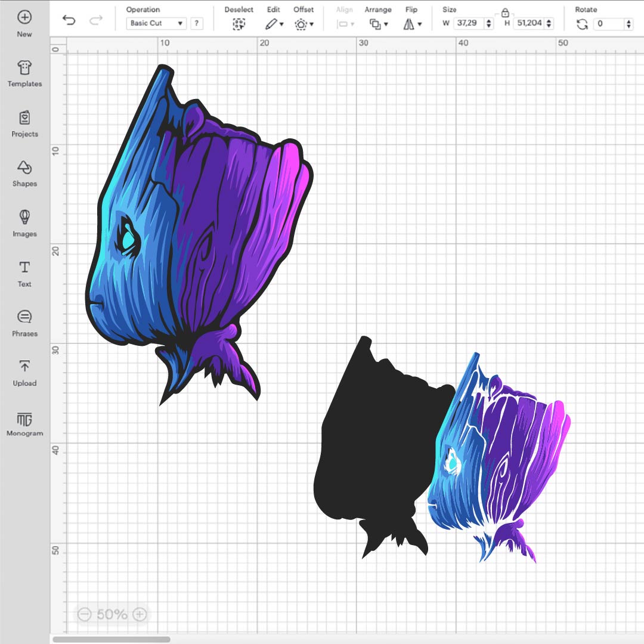Edit the width size field
This screenshot has width=644, height=644.
(469, 23)
